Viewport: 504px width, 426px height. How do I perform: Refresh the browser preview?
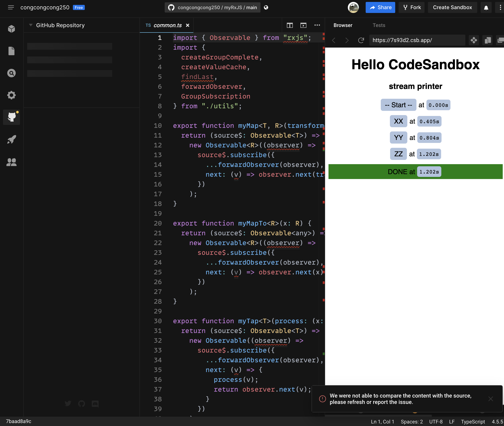pyautogui.click(x=361, y=40)
